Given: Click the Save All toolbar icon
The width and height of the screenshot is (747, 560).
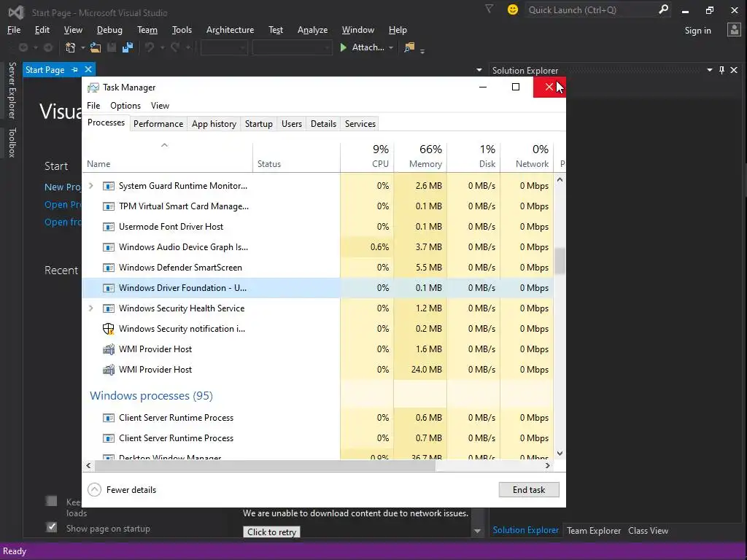Looking at the screenshot, I should [128, 47].
